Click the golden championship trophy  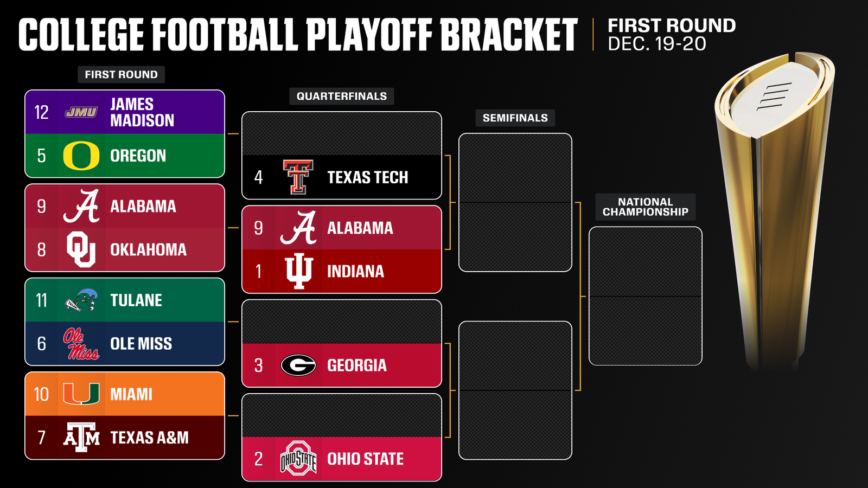776,206
